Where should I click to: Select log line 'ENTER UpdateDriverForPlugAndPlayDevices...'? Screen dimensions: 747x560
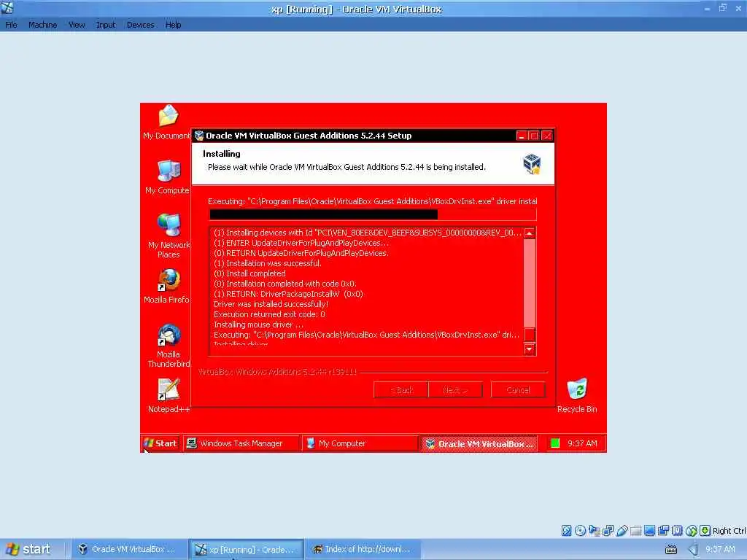(301, 243)
